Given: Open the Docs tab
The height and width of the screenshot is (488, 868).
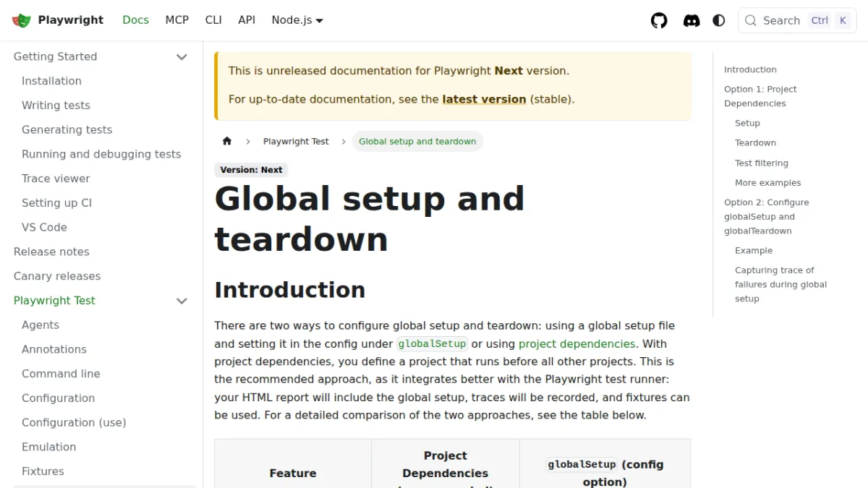Looking at the screenshot, I should [135, 20].
